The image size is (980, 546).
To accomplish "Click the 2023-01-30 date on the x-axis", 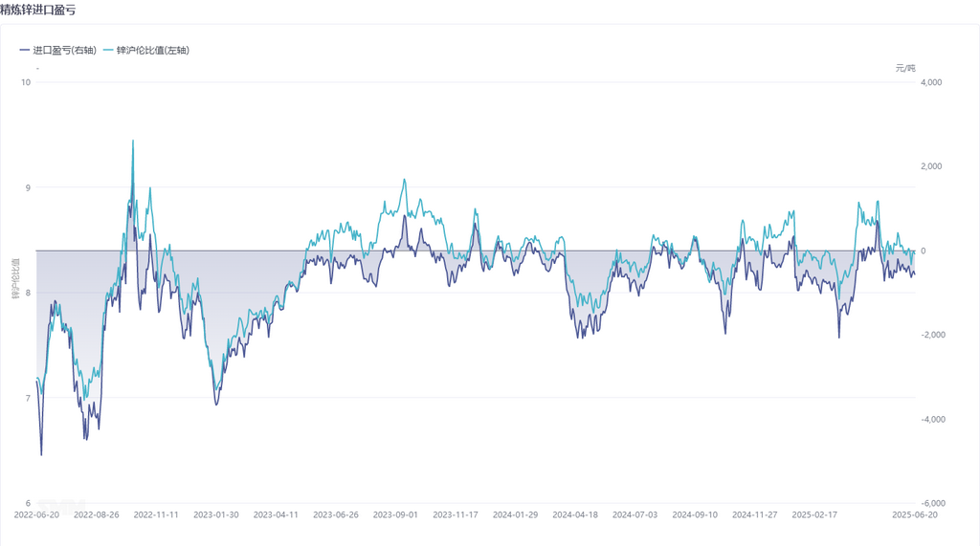I will pyautogui.click(x=216, y=514).
